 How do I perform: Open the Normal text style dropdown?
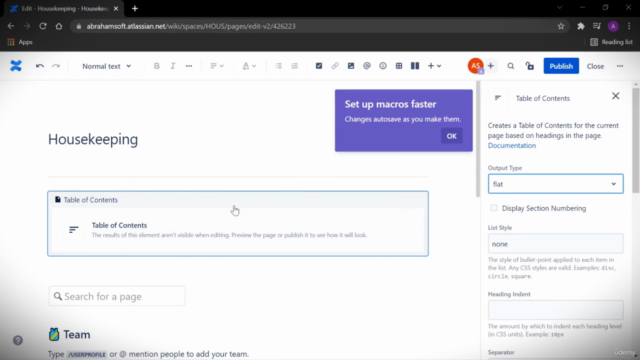(107, 66)
